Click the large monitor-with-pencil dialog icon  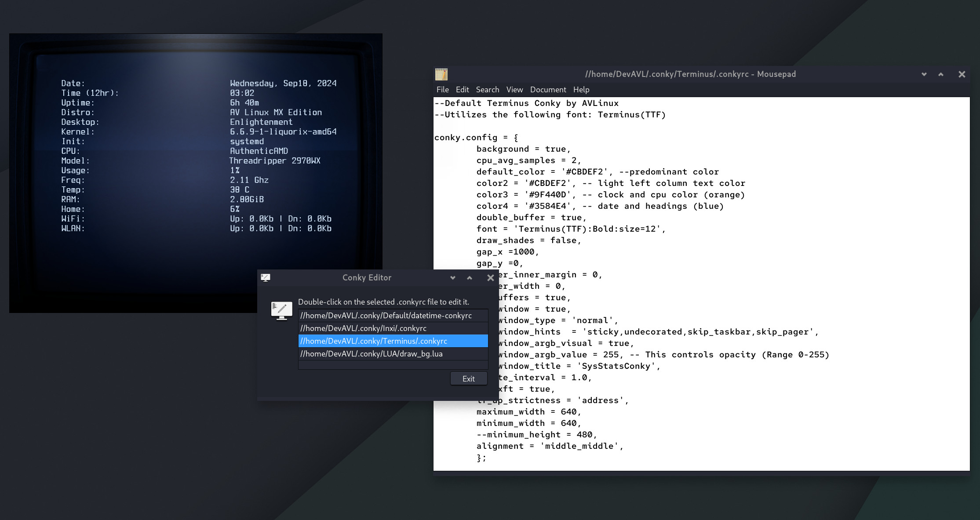(x=281, y=310)
